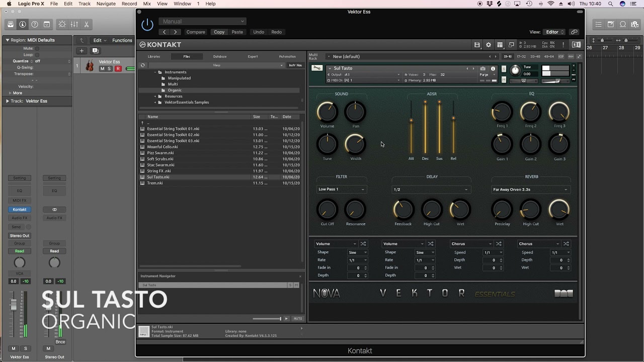Open Logic Quick Help question icon
Viewport: 644px width, 362px height.
[35, 24]
